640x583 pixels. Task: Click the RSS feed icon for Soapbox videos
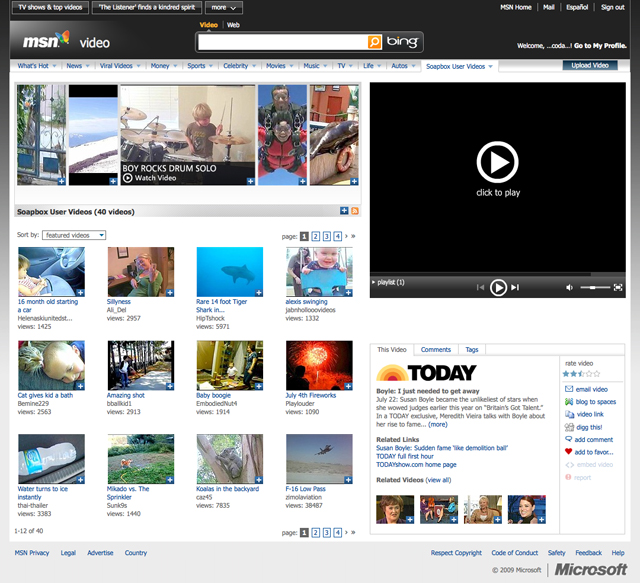tap(355, 211)
